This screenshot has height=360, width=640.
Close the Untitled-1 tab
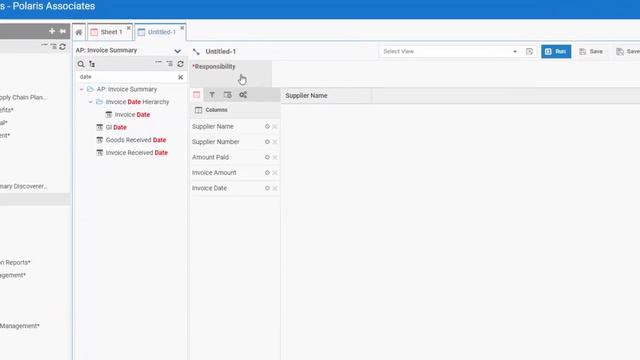tap(182, 28)
